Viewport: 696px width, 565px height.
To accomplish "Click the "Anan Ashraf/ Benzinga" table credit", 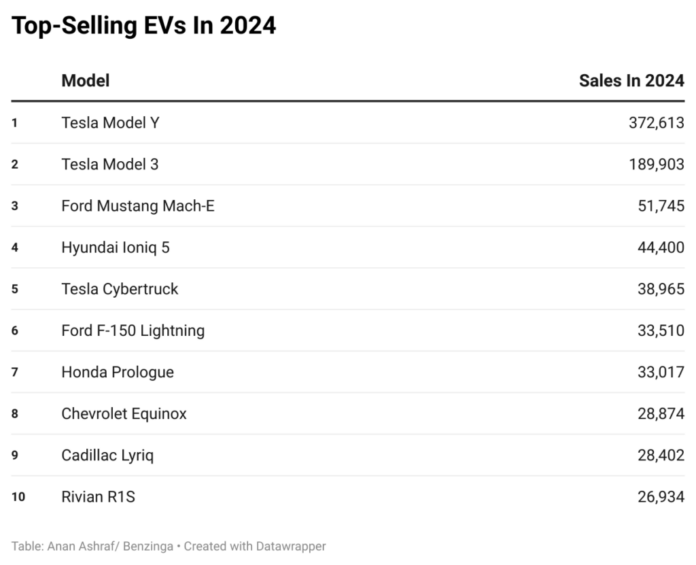I will (x=114, y=546).
